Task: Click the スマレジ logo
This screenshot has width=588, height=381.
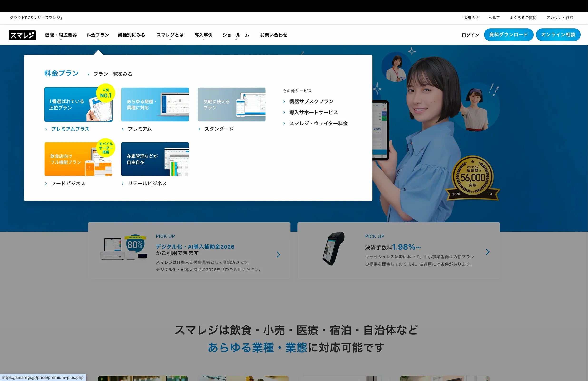Action: click(22, 35)
